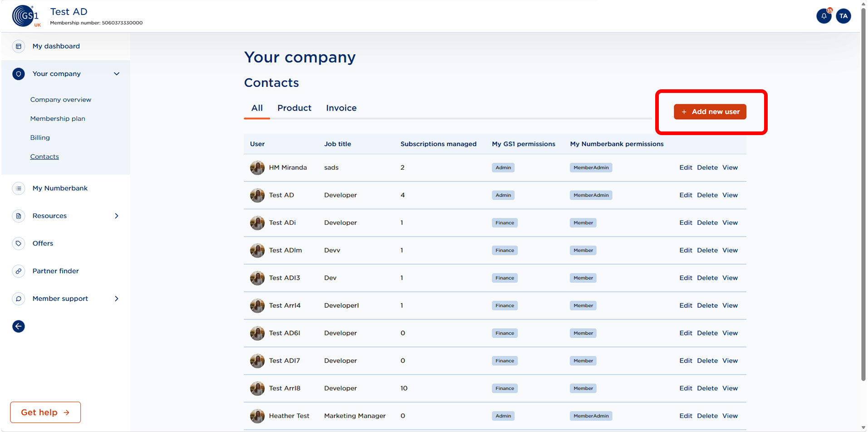The height and width of the screenshot is (432, 868).
Task: Open the TA user profile avatar
Action: click(843, 16)
